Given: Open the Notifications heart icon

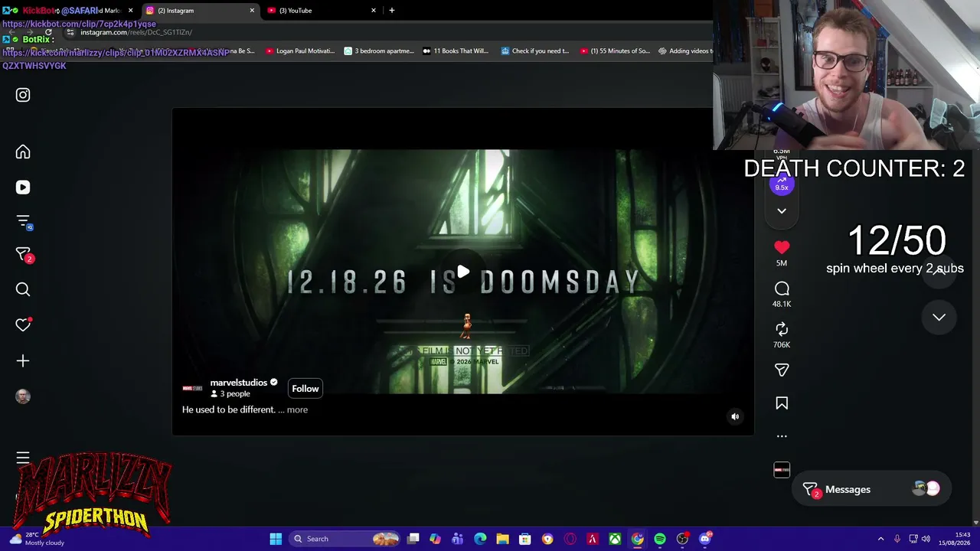Looking at the screenshot, I should coord(23,324).
